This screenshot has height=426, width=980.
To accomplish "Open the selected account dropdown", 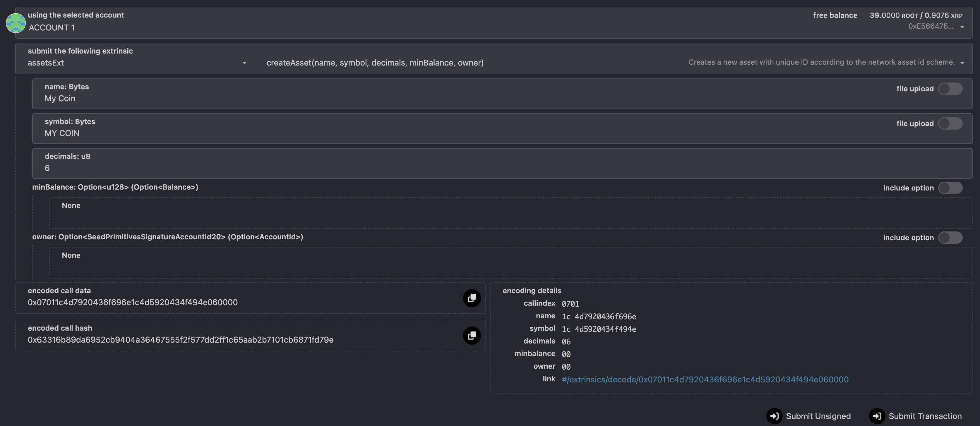I will pyautogui.click(x=962, y=27).
